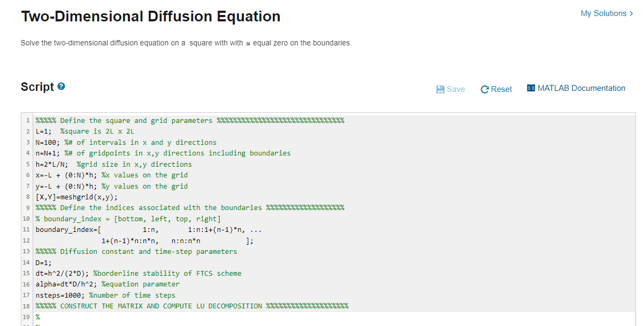Click line number 1 in the editor
The height and width of the screenshot is (326, 644).
27,120
